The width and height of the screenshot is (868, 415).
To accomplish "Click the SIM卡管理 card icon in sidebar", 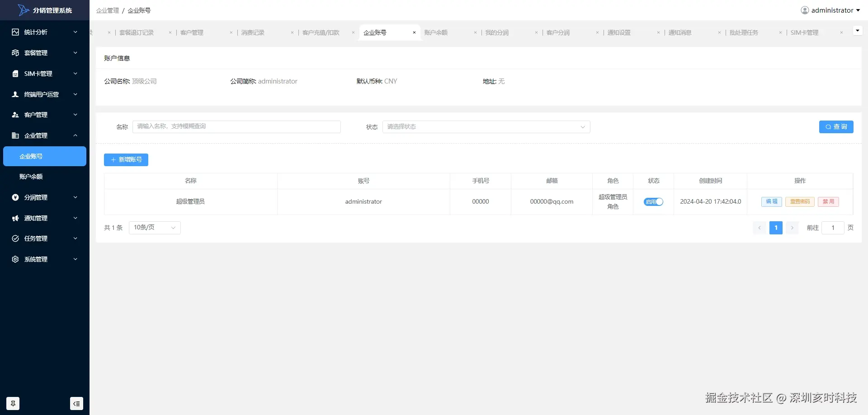I will click(15, 74).
